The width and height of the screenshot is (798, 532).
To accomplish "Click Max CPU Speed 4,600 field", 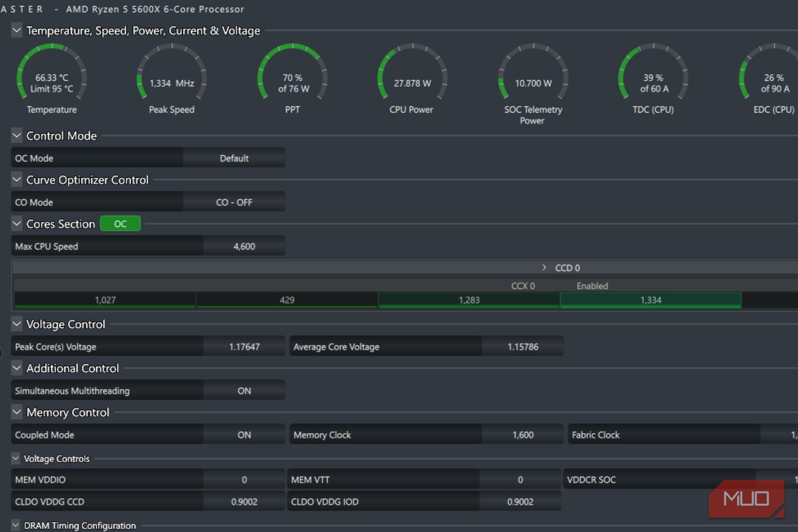I will coord(244,246).
